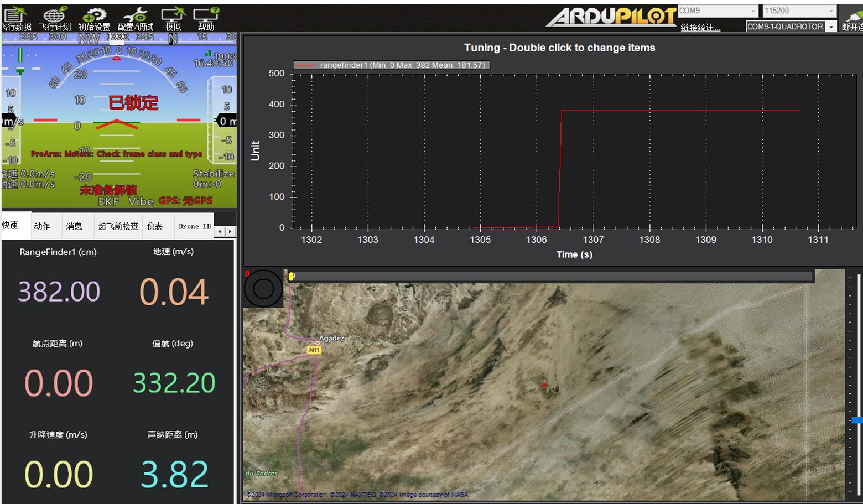Open the Drone ID tab

point(194,226)
